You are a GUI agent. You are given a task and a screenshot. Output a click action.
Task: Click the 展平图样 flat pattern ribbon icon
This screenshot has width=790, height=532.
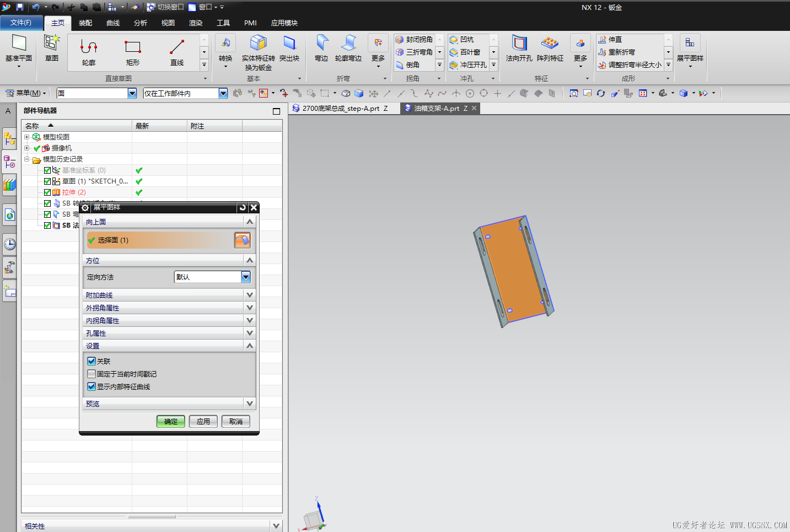point(690,44)
